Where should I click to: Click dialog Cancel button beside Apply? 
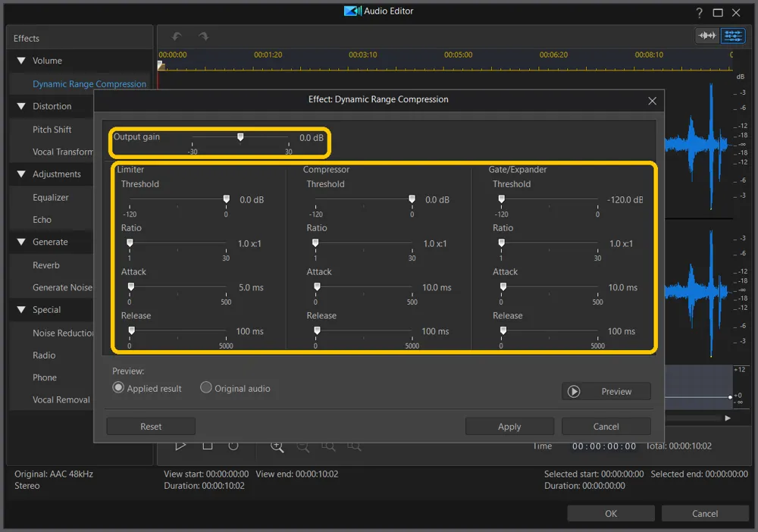[606, 427]
